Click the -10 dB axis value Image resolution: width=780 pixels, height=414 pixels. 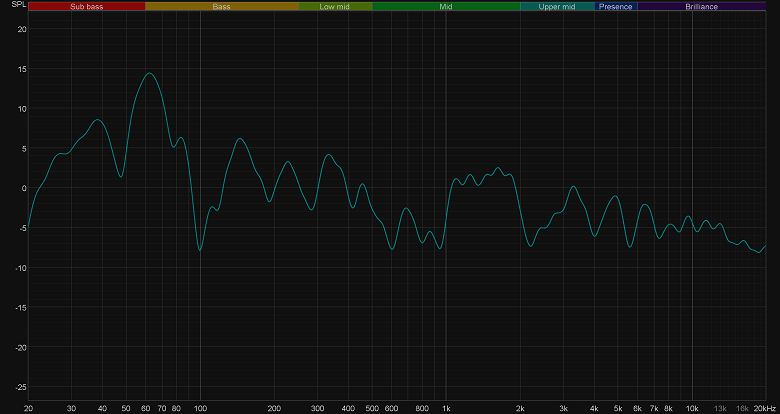click(20, 268)
